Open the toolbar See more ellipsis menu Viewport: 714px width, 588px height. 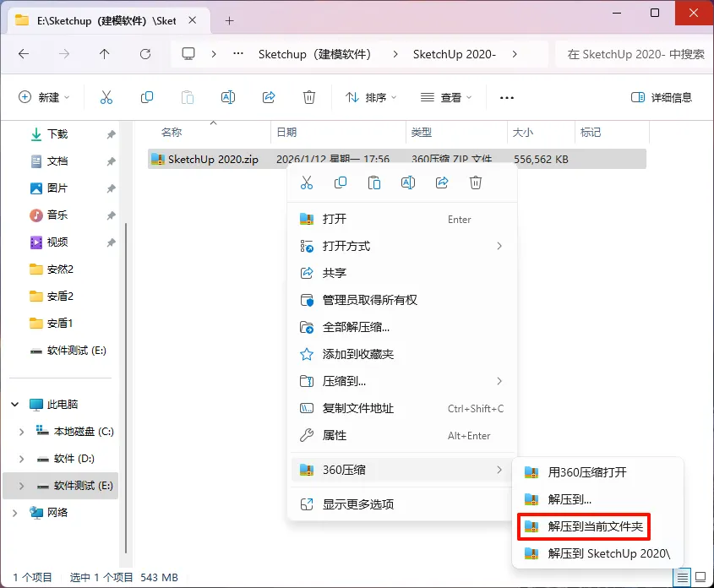tap(507, 97)
